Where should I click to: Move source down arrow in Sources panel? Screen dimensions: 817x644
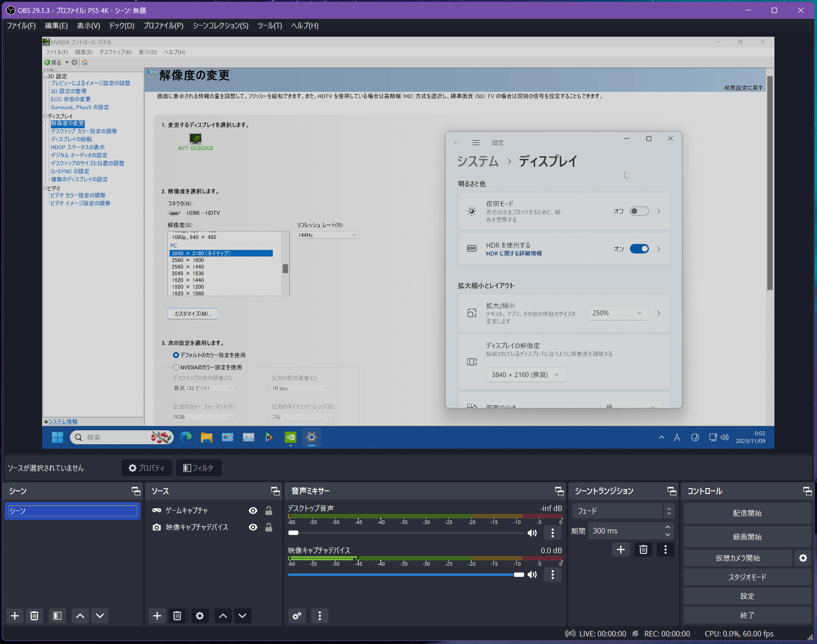[242, 616]
